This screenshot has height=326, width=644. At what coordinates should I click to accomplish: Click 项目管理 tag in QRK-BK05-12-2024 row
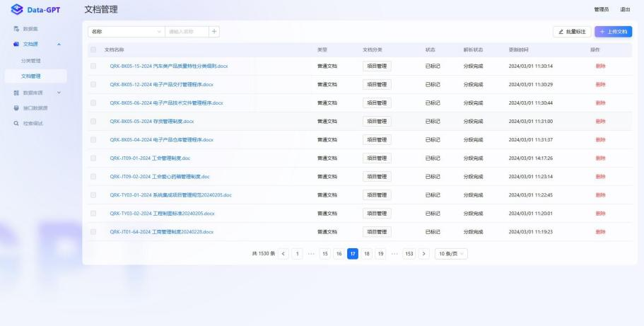(377, 85)
